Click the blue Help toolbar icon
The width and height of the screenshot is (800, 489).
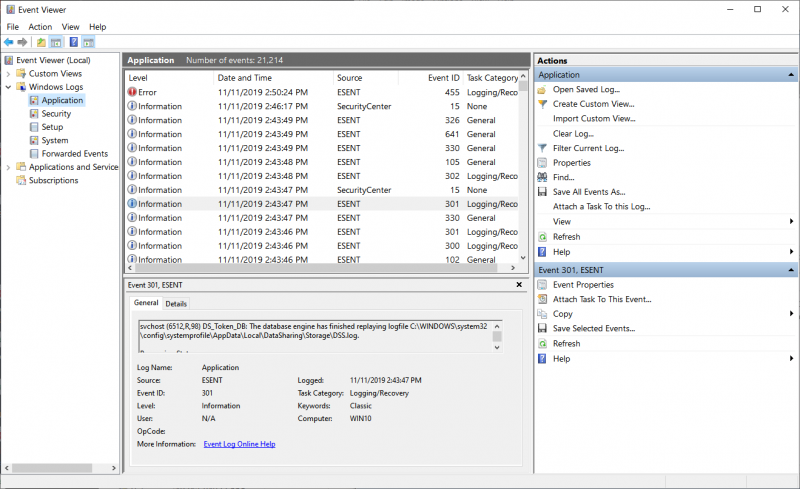pyautogui.click(x=74, y=42)
